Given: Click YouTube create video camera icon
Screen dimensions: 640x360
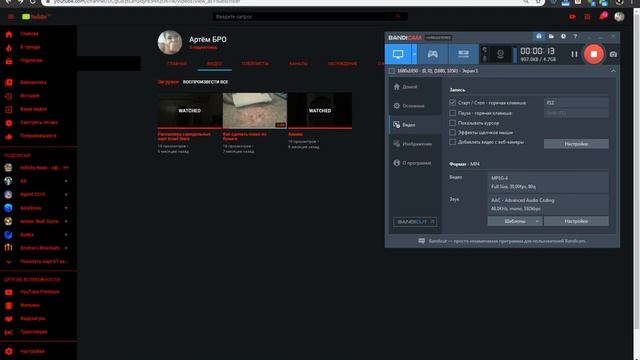Looking at the screenshot, I should 572,17.
